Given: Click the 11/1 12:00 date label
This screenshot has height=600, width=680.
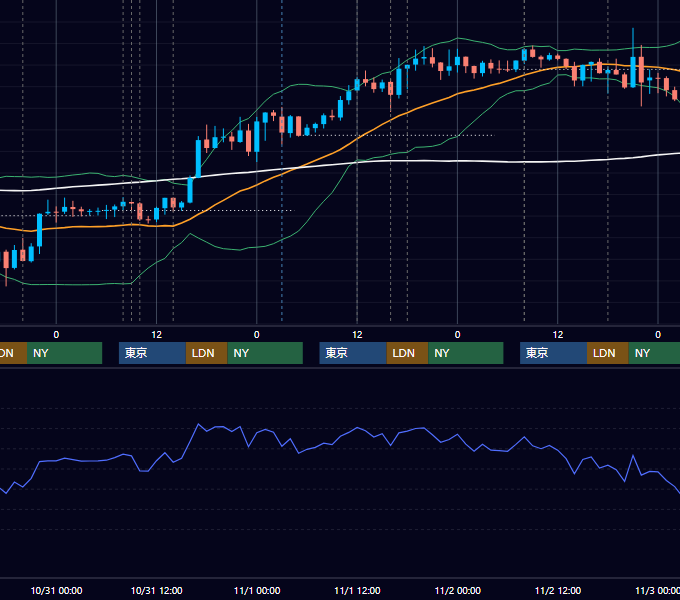Looking at the screenshot, I should [x=357, y=590].
